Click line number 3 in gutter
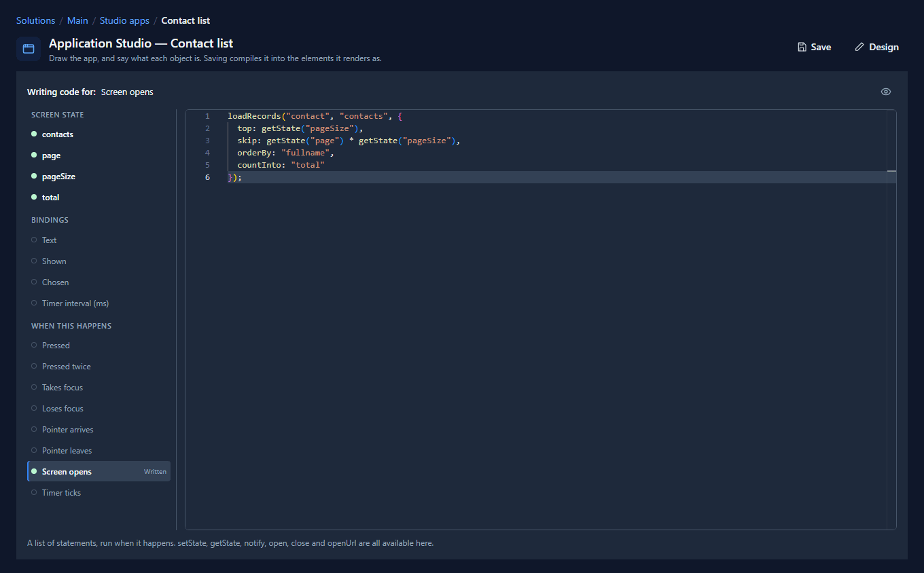 point(207,141)
